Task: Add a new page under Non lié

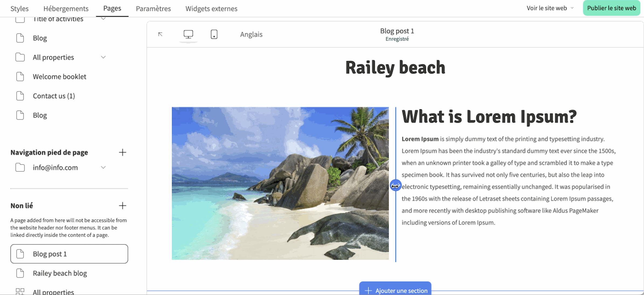Action: [122, 206]
